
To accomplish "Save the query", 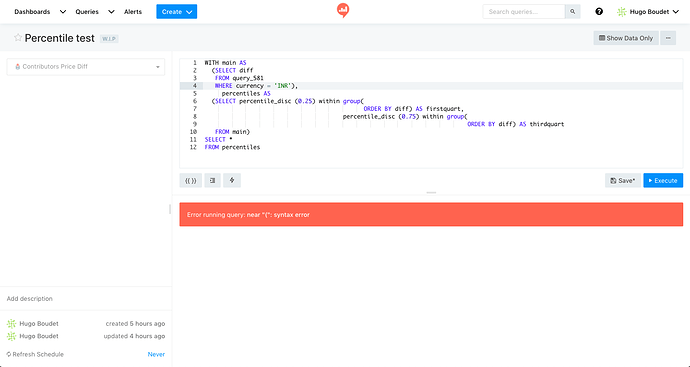I will tap(623, 180).
